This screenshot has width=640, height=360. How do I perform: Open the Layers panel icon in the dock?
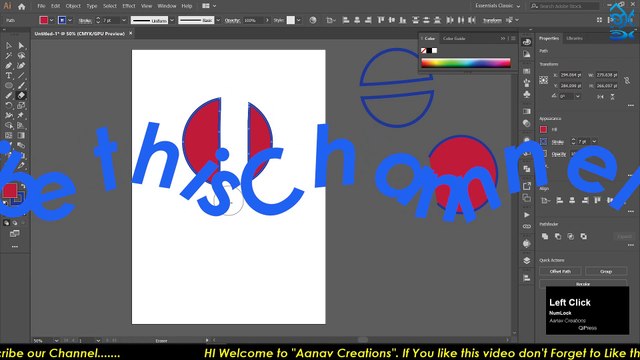click(x=527, y=260)
